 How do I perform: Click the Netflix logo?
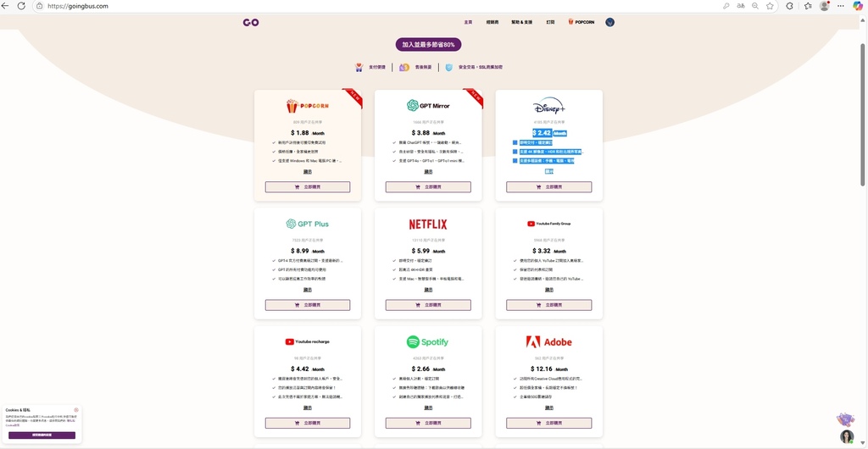[x=428, y=224]
